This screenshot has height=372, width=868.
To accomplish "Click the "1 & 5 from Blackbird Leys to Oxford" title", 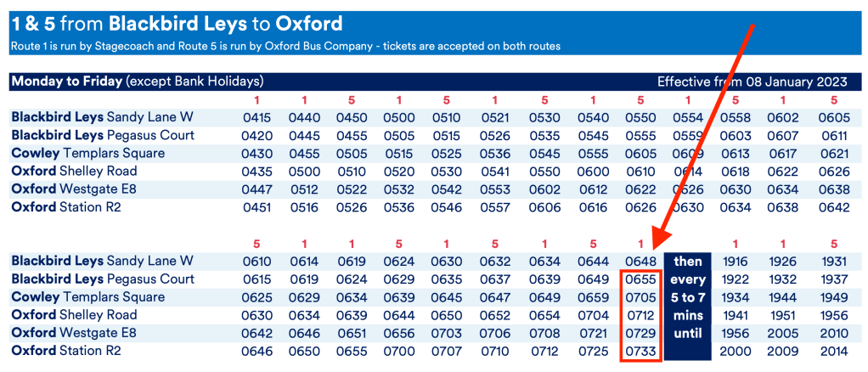I will pos(177,23).
